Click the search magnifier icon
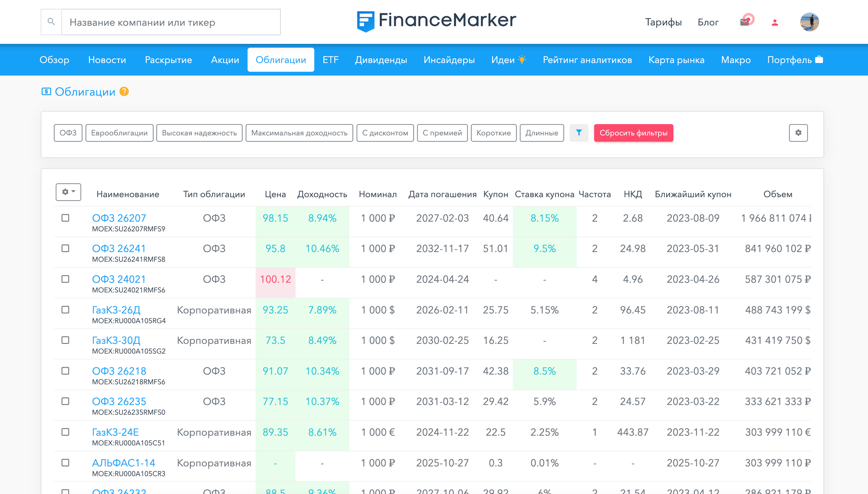868x494 pixels. click(x=51, y=22)
